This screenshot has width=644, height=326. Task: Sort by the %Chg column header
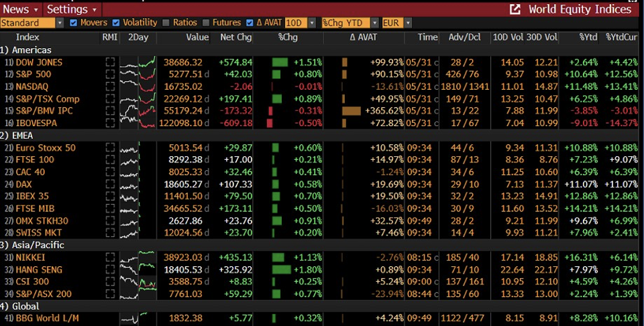pyautogui.click(x=288, y=38)
